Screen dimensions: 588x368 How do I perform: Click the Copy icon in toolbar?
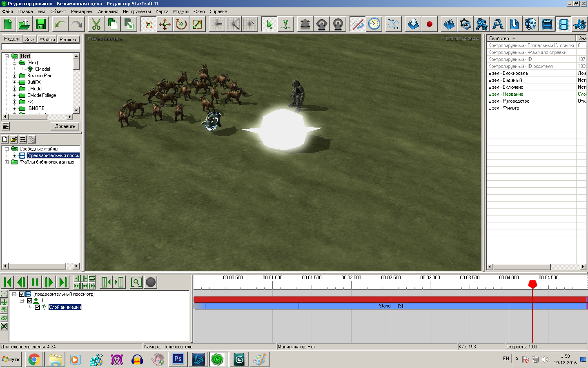(113, 24)
